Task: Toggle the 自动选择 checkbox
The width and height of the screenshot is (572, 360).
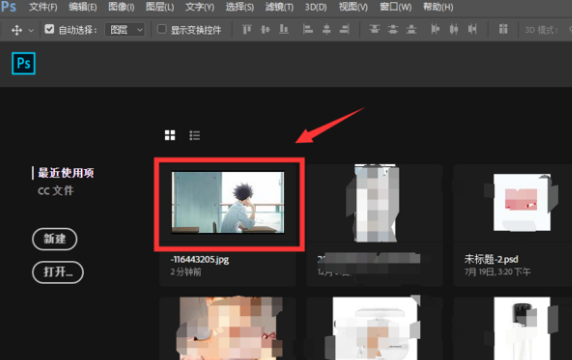Action: click(x=49, y=29)
